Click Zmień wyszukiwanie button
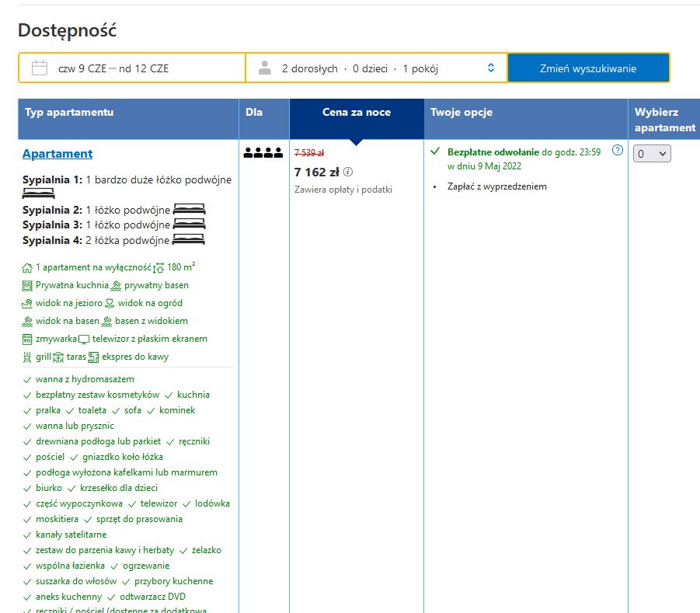This screenshot has height=613, width=700. pyautogui.click(x=588, y=68)
